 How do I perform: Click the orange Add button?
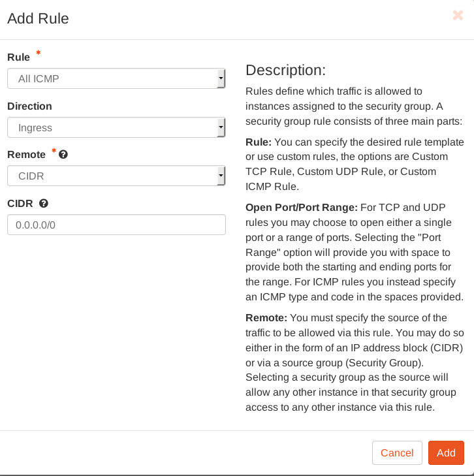pyautogui.click(x=446, y=452)
